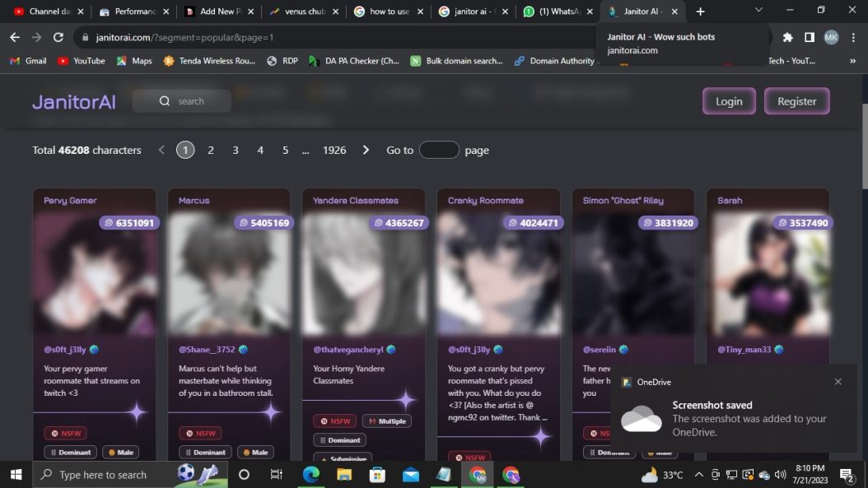Go to next page arrow in pagination
The height and width of the screenshot is (488, 868).
pos(366,150)
